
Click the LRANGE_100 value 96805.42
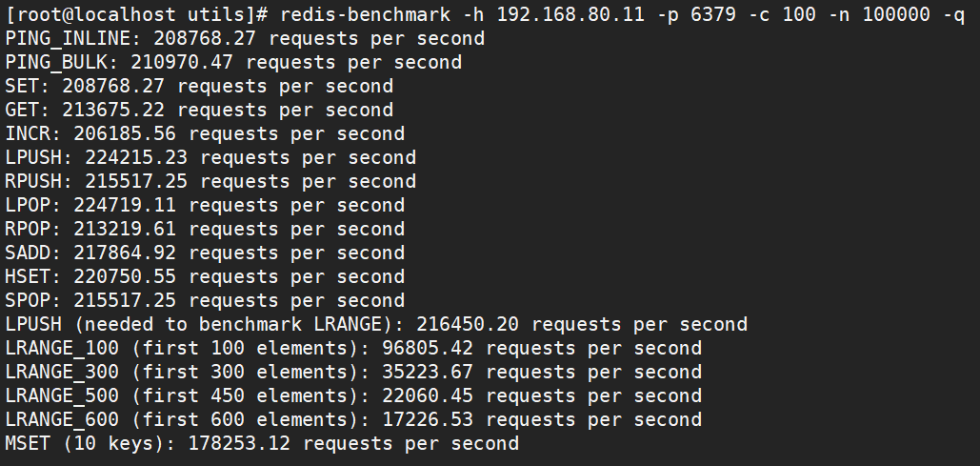point(428,348)
